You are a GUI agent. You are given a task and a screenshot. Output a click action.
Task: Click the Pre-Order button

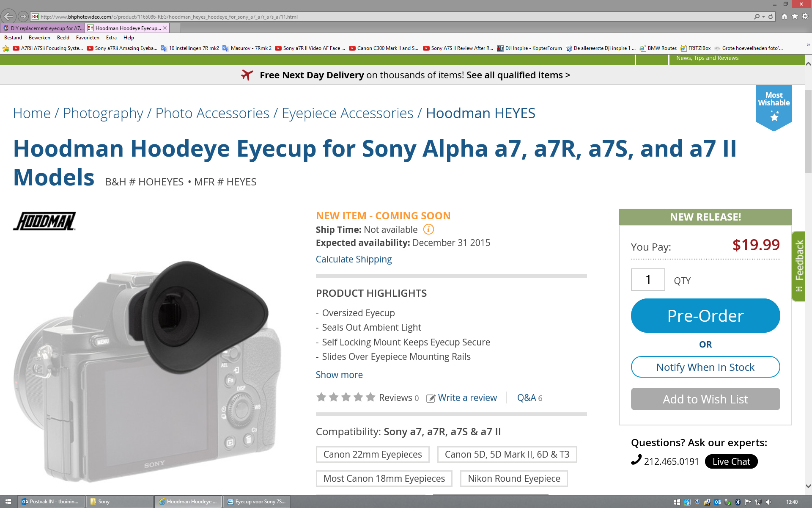[705, 315]
